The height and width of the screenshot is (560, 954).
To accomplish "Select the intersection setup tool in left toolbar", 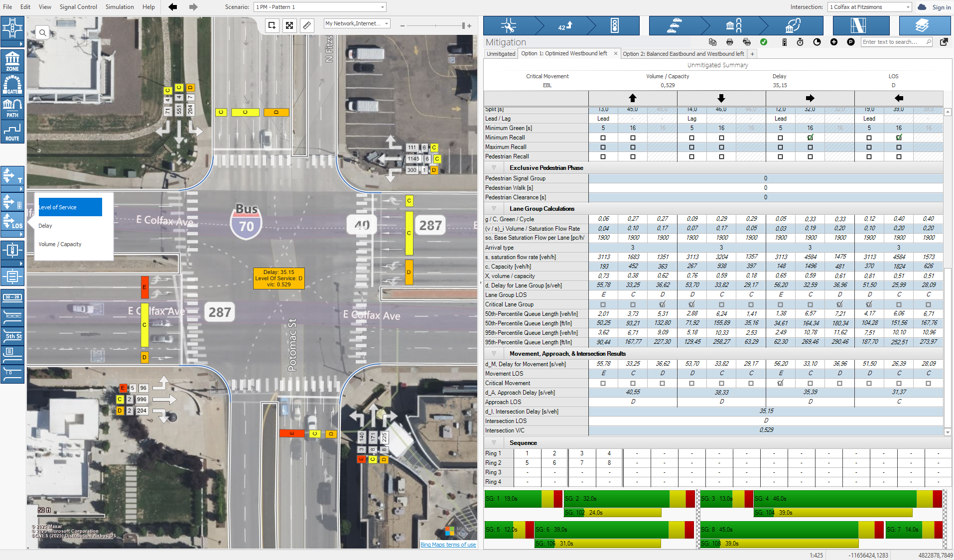I will tap(12, 28).
